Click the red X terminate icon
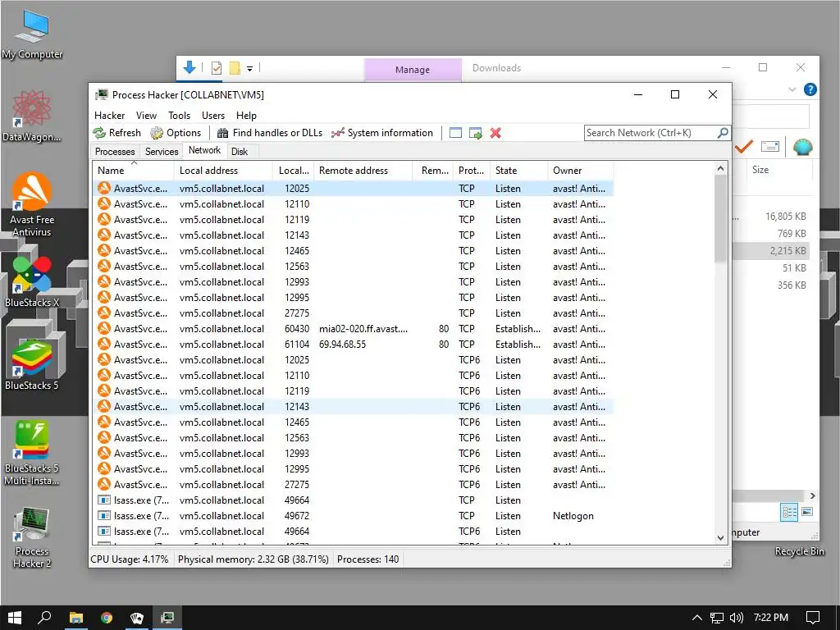Screen dimensions: 840x630 495,133
